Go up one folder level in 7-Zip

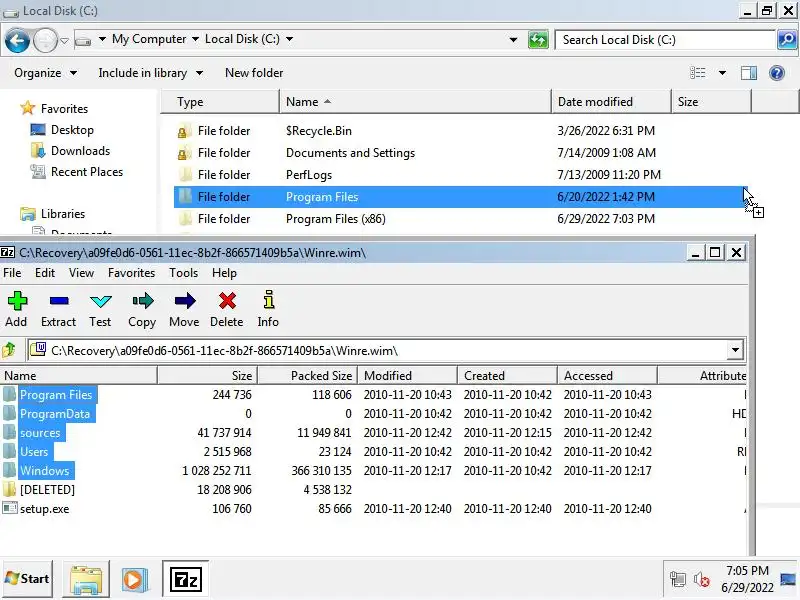[9, 350]
